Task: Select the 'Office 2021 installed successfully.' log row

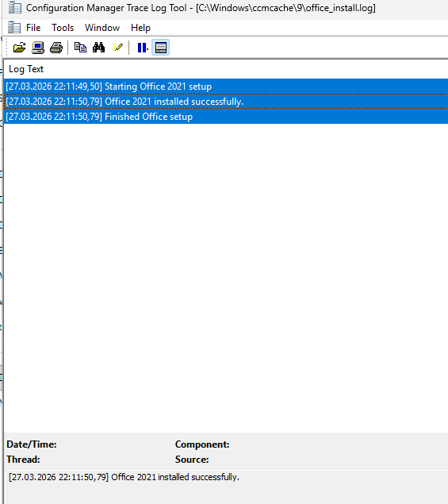Action: coord(226,102)
